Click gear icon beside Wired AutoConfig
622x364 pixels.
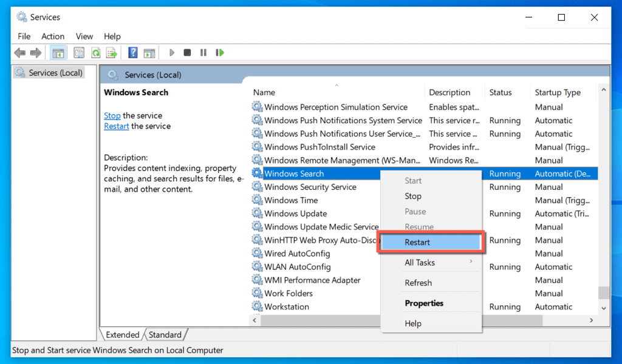click(x=257, y=253)
